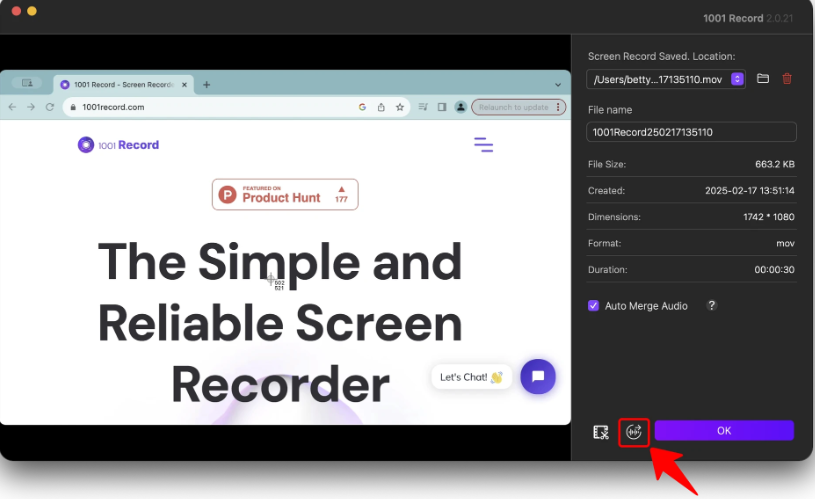Viewport: 815px width, 499px height.
Task: Confirm with the purple OK button
Action: (724, 430)
